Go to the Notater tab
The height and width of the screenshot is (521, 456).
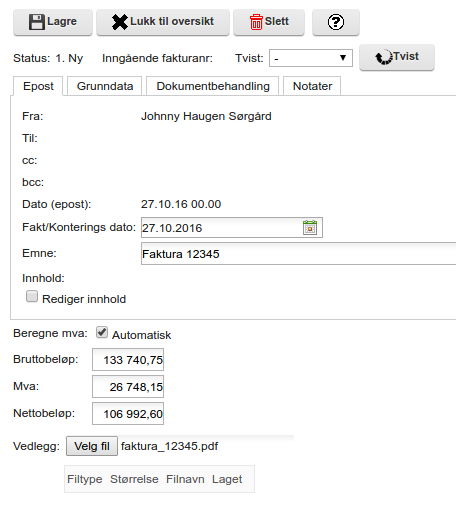pos(312,86)
